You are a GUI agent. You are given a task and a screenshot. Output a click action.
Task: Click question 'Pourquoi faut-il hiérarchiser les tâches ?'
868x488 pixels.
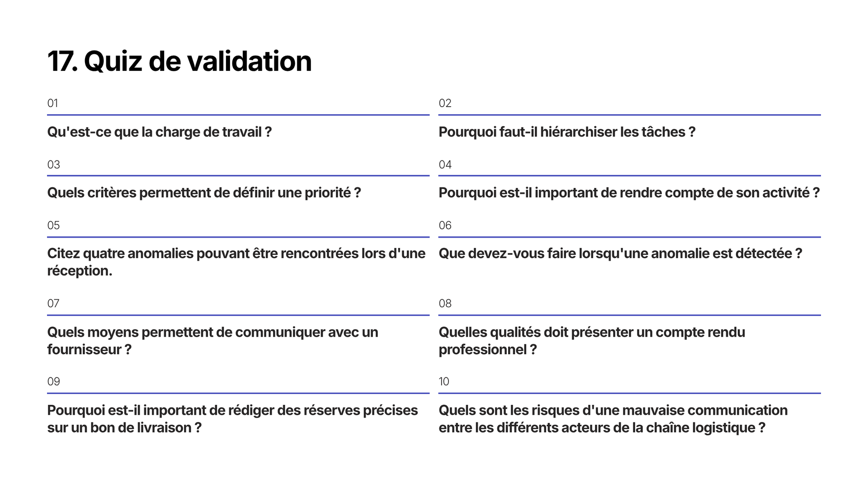567,132
